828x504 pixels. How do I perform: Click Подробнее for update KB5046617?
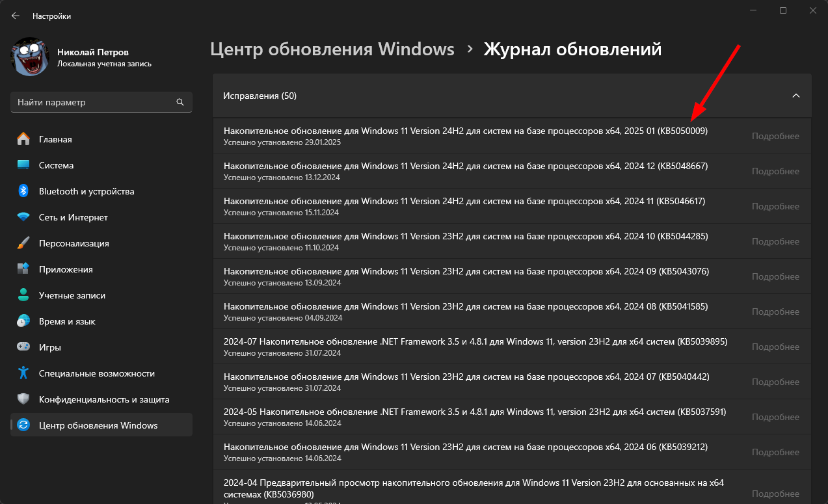tap(775, 206)
